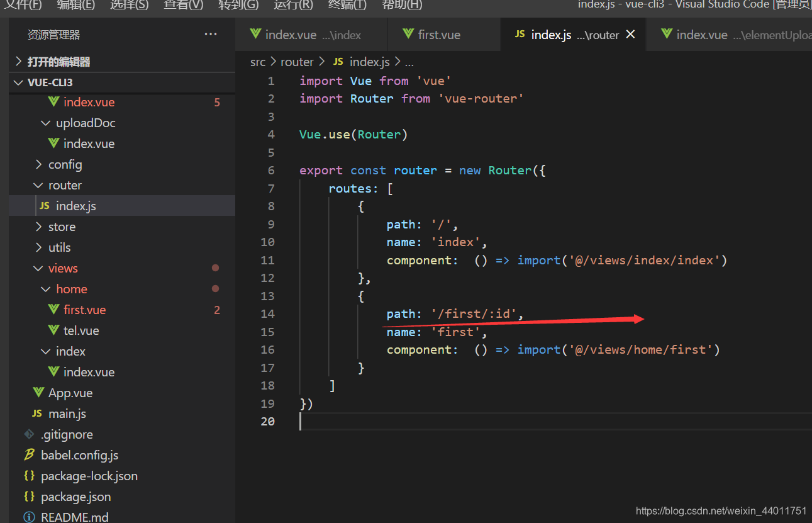Viewport: 812px width, 523px height.
Task: Click JS icon in breadcrumb bar
Action: (x=338, y=62)
